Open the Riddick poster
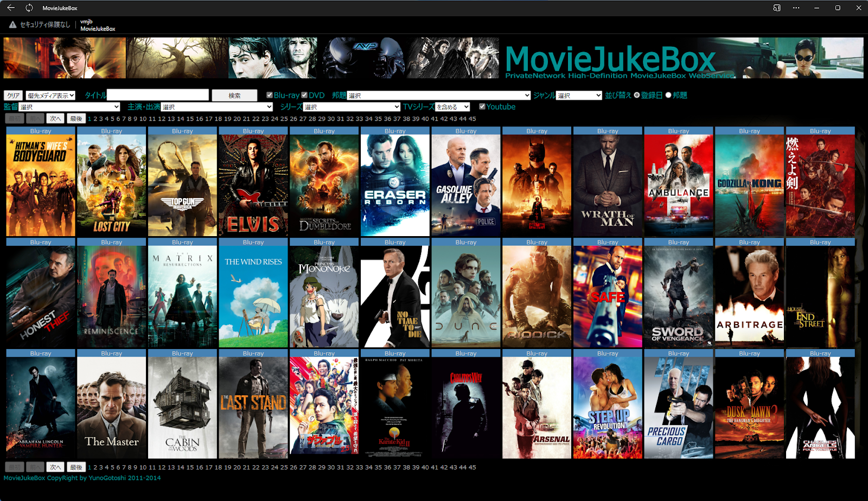 click(537, 296)
